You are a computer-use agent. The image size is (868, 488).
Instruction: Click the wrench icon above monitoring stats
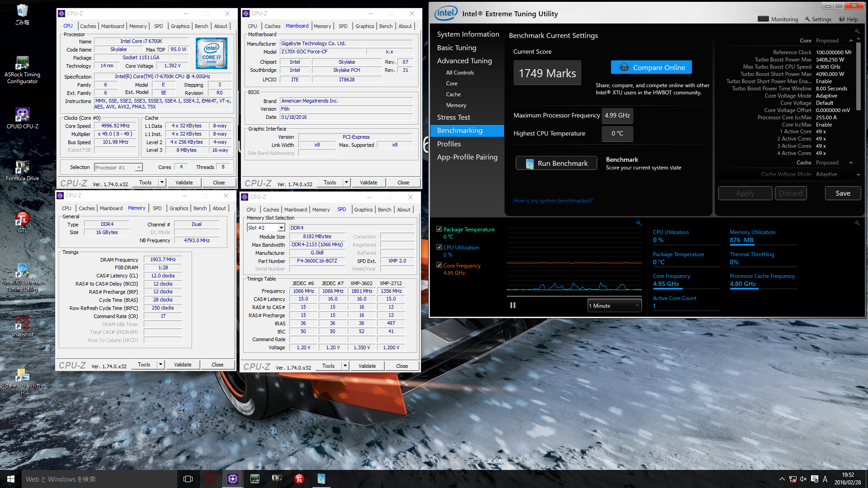[x=857, y=223]
